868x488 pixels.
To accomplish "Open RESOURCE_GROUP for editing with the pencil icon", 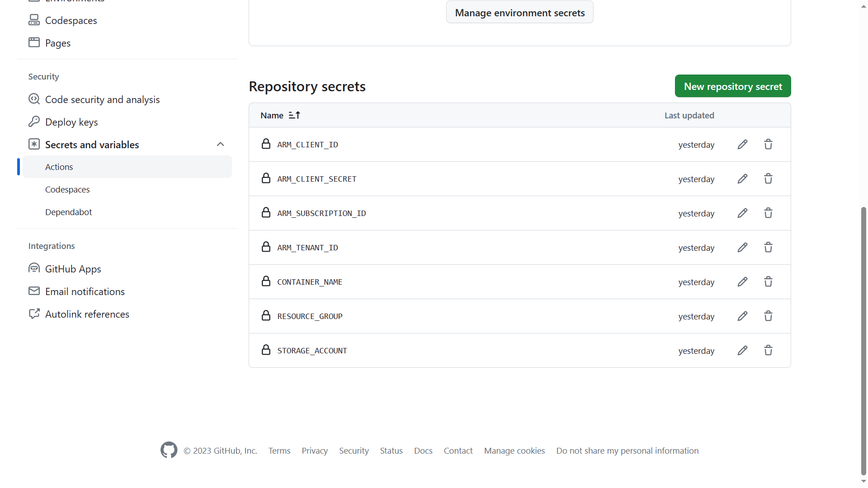I will 742,316.
